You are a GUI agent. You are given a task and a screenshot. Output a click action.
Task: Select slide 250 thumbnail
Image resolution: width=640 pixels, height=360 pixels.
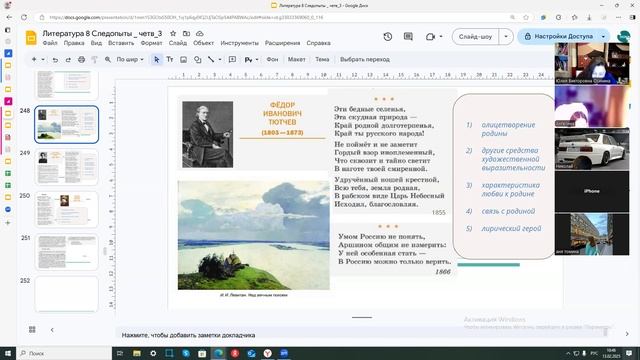67,209
